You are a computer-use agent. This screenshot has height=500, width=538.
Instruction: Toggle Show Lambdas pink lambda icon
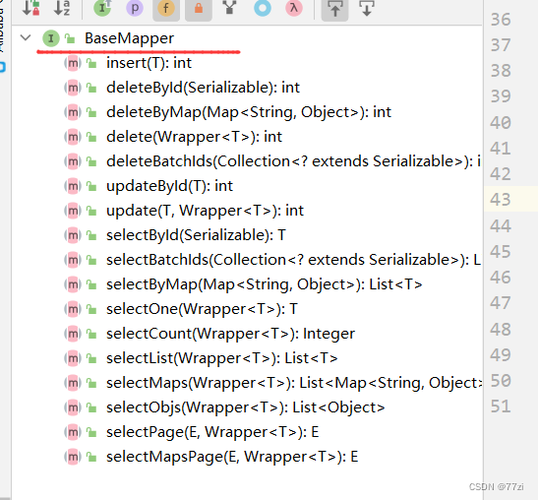pos(294,8)
